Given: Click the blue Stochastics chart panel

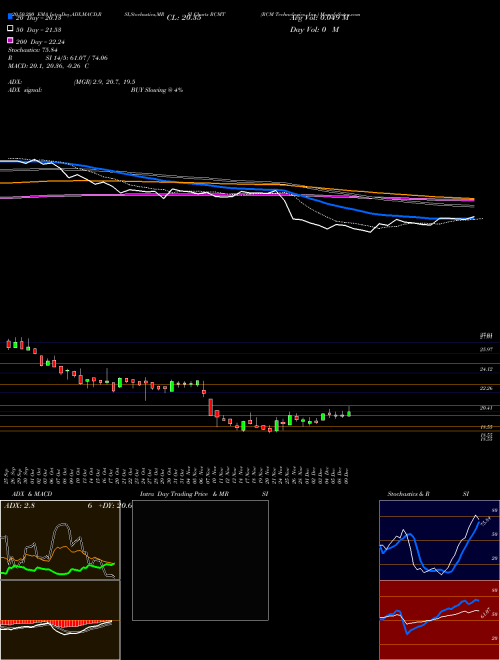Looking at the screenshot, I should (439, 540).
